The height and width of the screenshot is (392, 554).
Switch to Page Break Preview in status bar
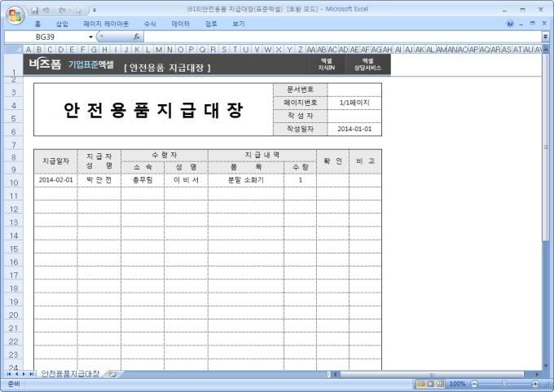pos(440,384)
